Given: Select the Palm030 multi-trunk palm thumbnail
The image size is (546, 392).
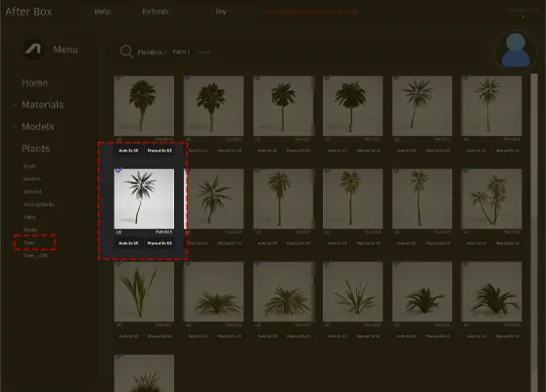Looking at the screenshot, I should [491, 198].
